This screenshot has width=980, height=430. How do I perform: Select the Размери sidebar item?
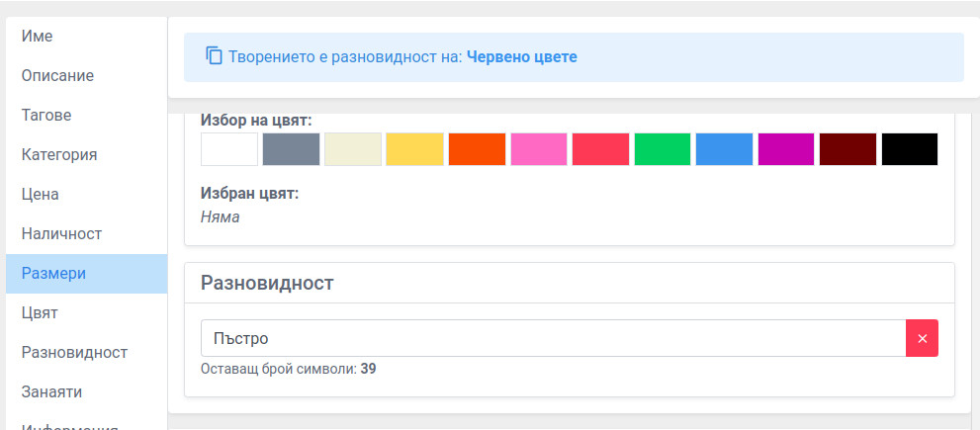[54, 274]
